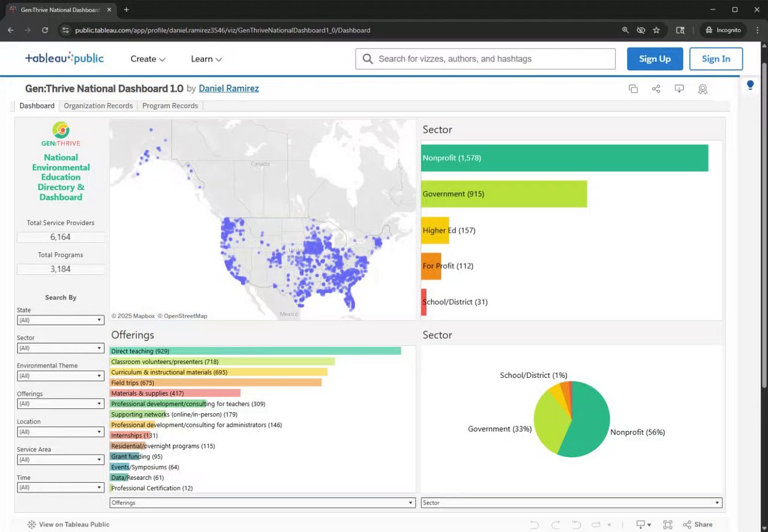Click the Higher Ed (157) bar
Viewport: 768px width, 532px height.
(x=435, y=230)
